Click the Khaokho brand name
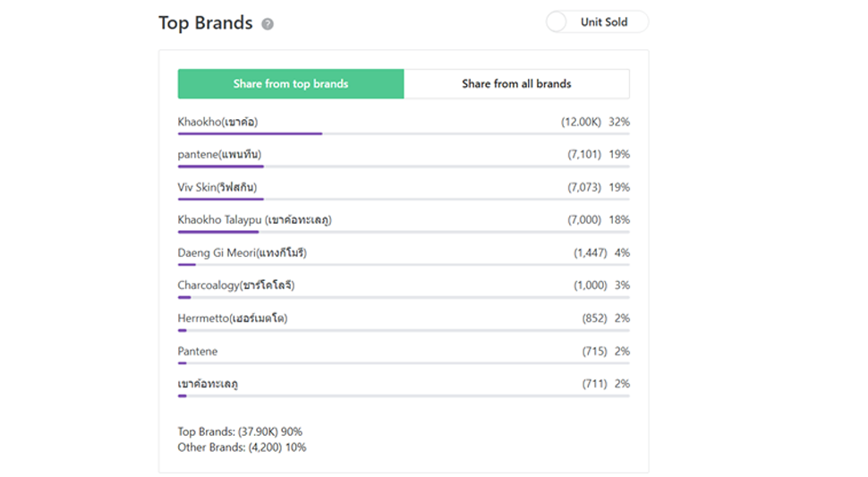The width and height of the screenshot is (868, 477). (217, 122)
